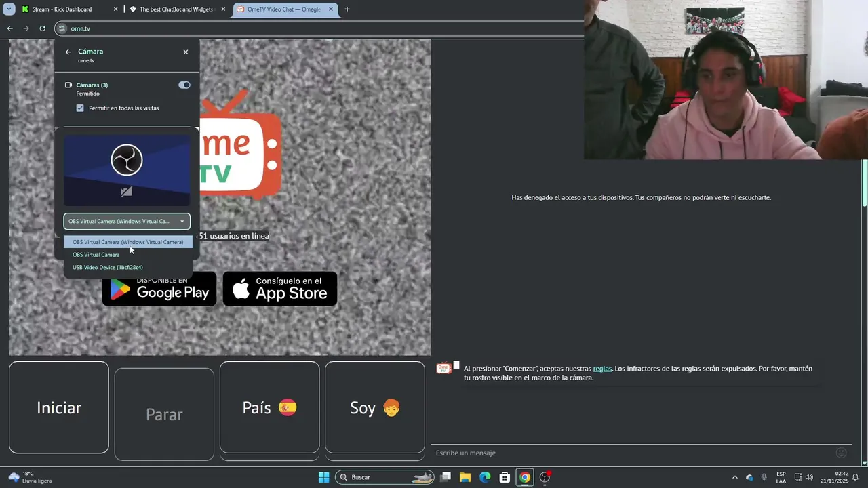Open network settings tray icon
This screenshot has height=488, width=868.
[798, 477]
